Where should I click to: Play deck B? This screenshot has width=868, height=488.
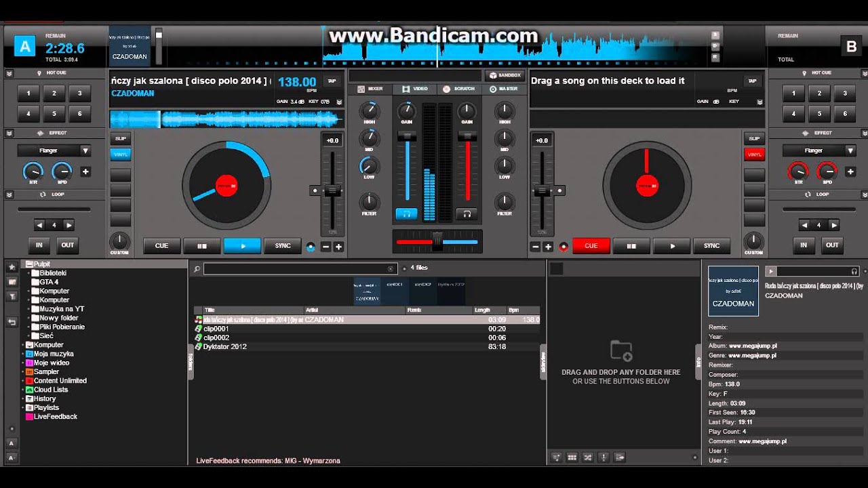point(672,246)
